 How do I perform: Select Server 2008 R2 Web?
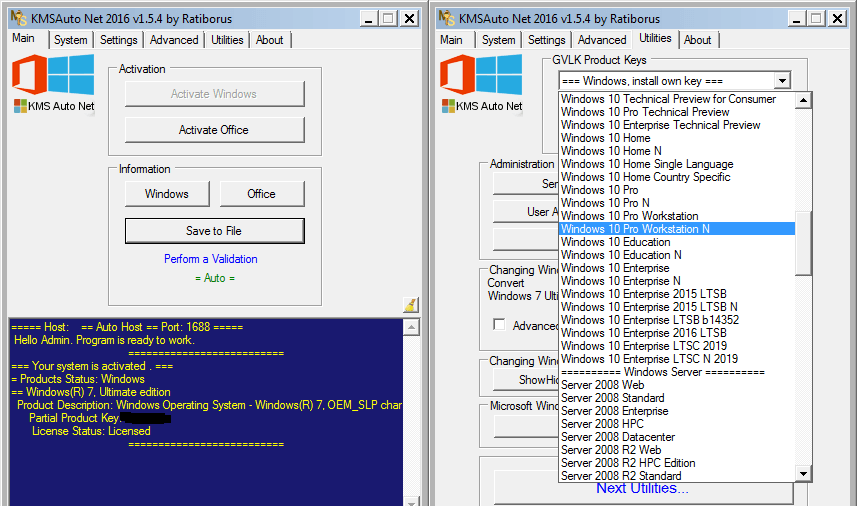pyautogui.click(x=677, y=450)
